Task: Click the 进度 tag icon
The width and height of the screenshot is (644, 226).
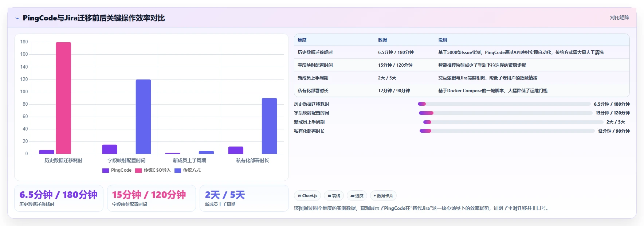Action: pyautogui.click(x=352, y=196)
